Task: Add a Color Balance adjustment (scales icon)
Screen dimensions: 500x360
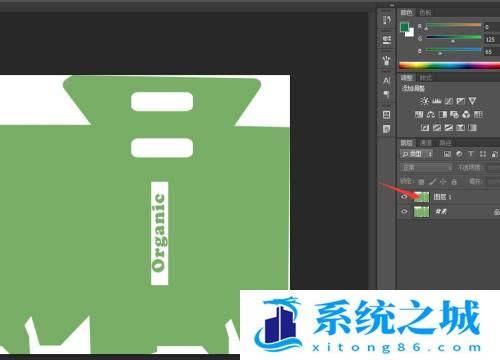Action: click(431, 114)
